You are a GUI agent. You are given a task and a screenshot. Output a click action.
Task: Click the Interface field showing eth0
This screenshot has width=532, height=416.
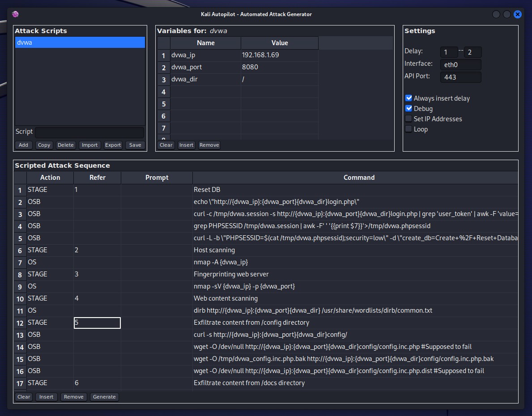[x=460, y=64]
